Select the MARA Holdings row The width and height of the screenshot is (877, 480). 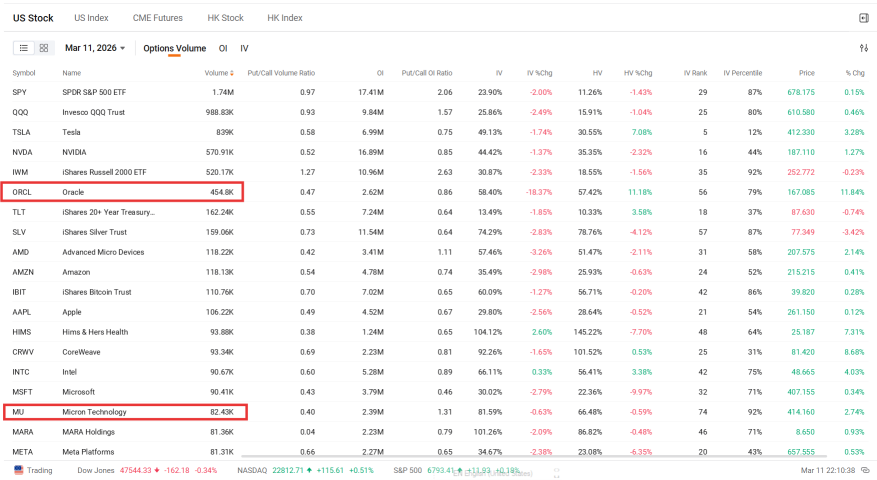pos(438,432)
